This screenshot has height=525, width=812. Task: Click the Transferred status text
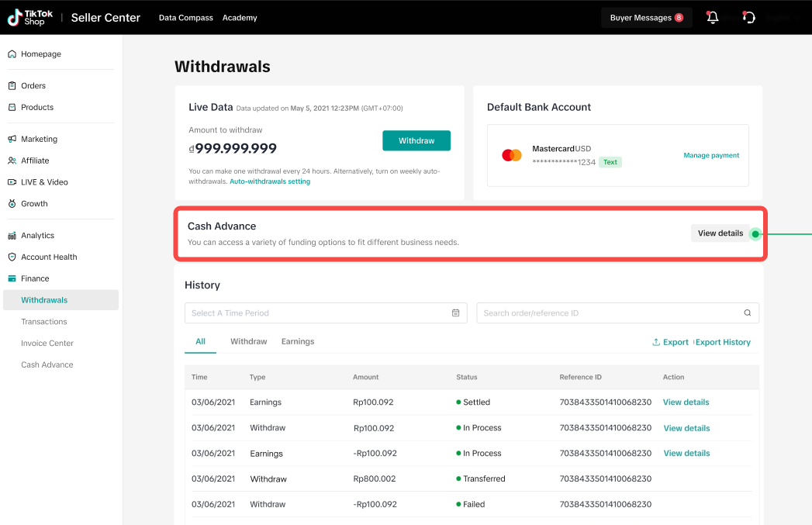484,479
